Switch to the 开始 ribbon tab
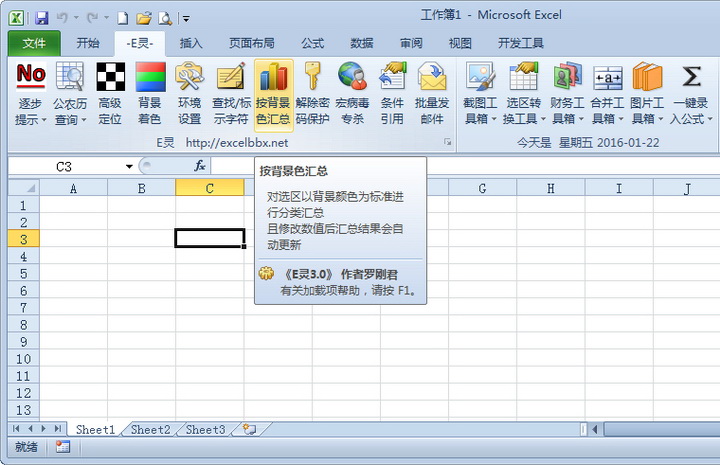This screenshot has height=465, width=720. tap(88, 43)
